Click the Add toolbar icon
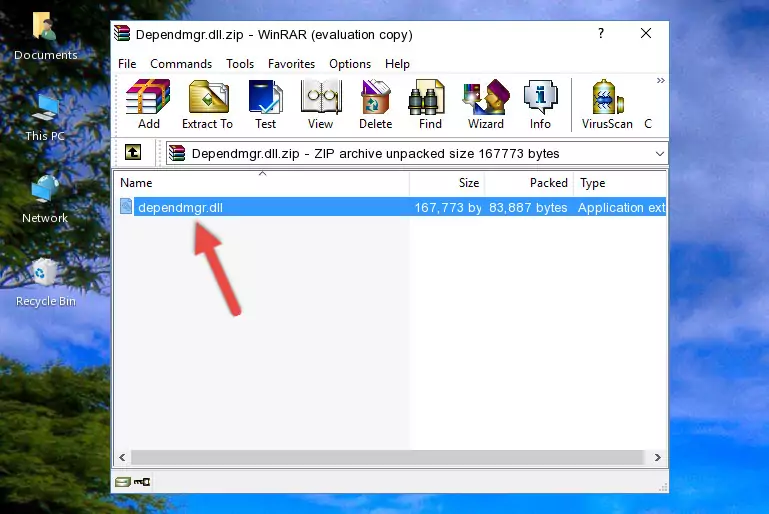 pyautogui.click(x=148, y=104)
